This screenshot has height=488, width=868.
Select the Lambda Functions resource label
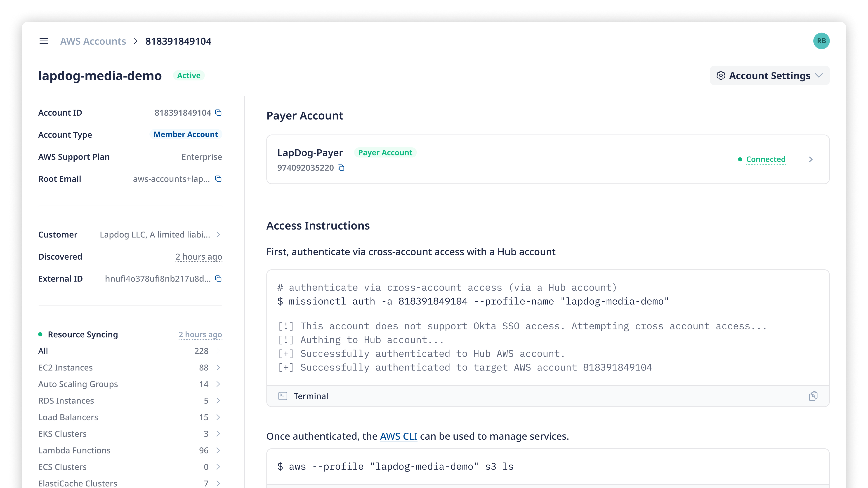pos(74,450)
